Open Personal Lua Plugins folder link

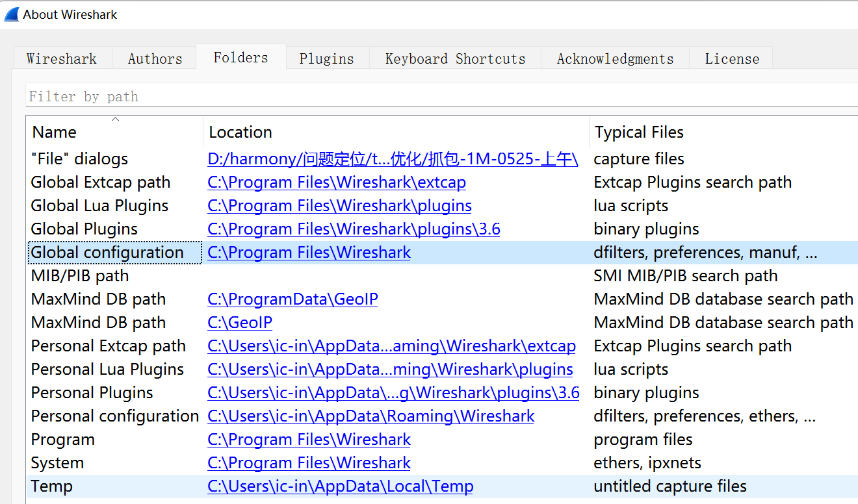pyautogui.click(x=390, y=370)
